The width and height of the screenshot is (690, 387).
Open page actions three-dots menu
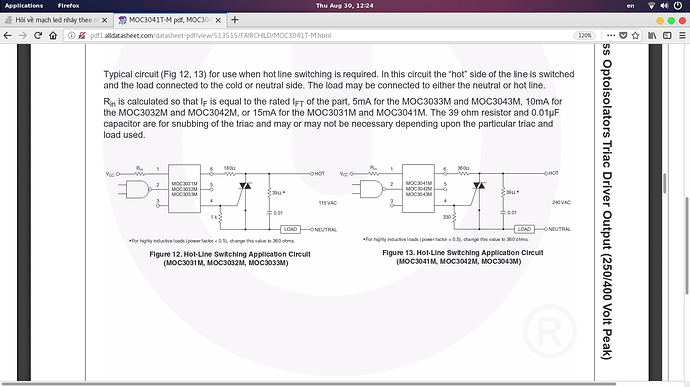pos(611,36)
